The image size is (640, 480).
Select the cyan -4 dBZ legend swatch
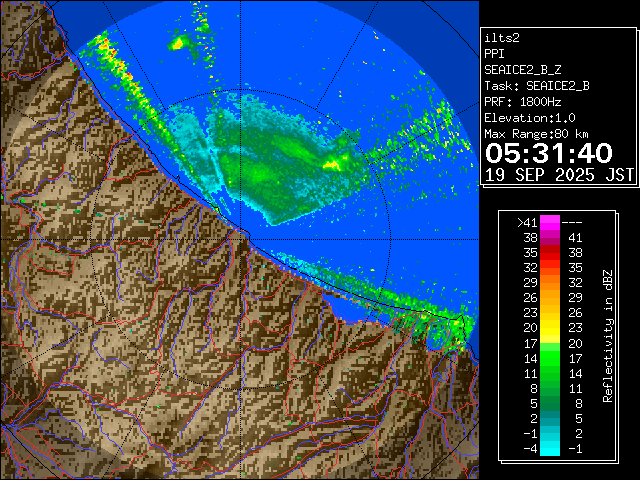(549, 447)
